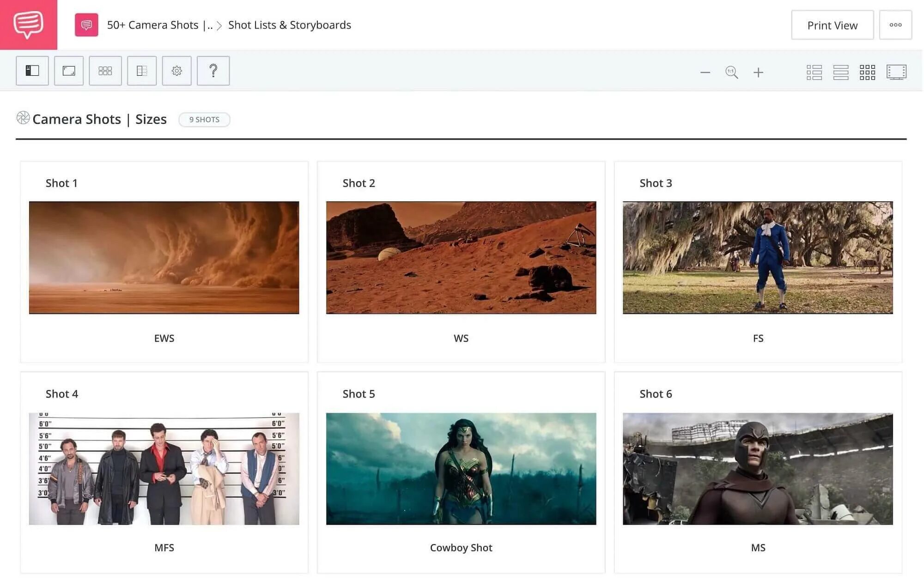Switch to detailed list view
The image size is (924, 580).
click(x=814, y=72)
